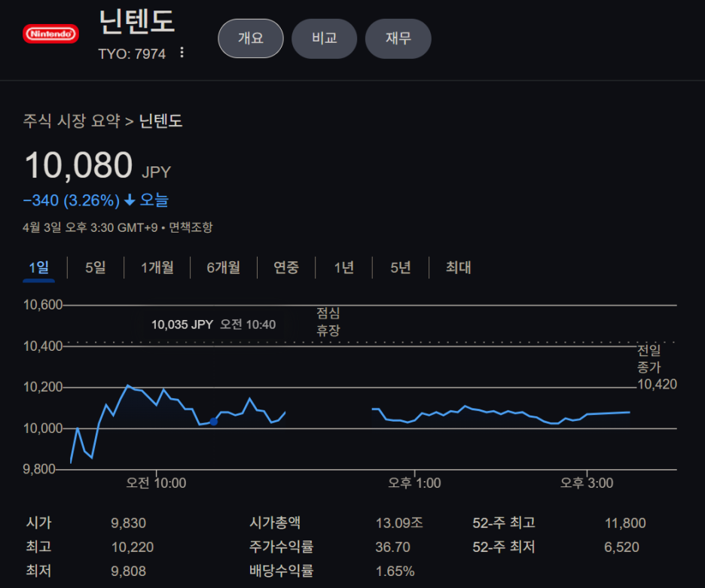705x588 pixels.
Task: Click the 4월 3일 오후 3:30 timestamp
Action: click(x=90, y=227)
